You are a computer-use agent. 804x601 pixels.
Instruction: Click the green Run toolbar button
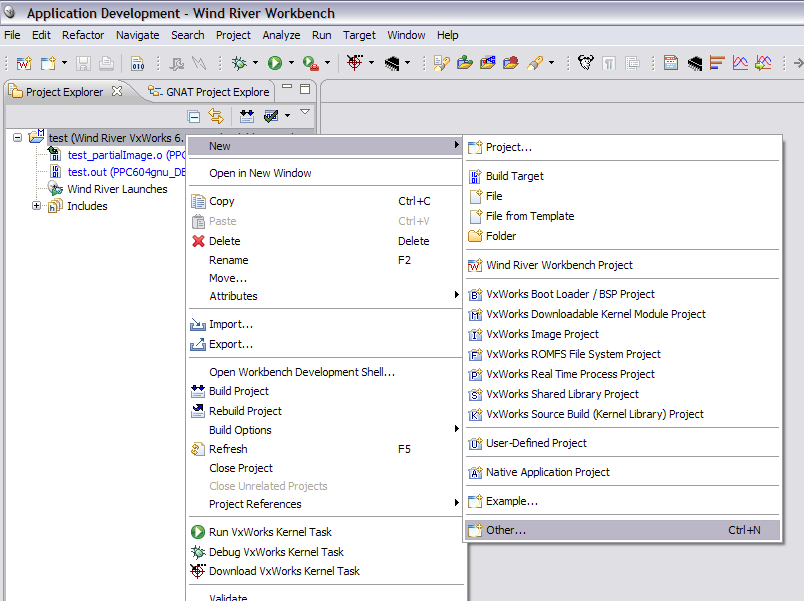tap(275, 63)
